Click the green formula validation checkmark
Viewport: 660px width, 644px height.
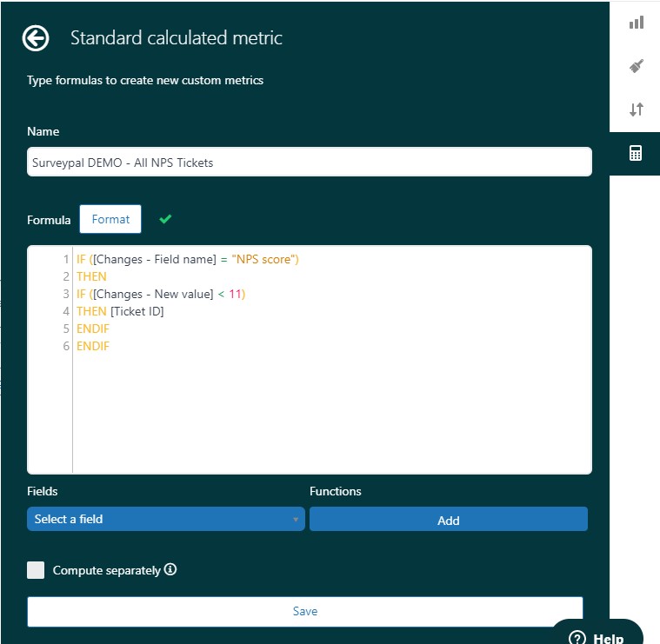coord(165,219)
